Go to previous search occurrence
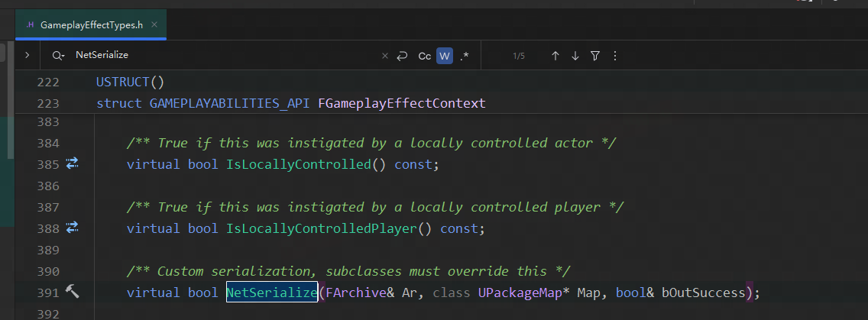Image resolution: width=868 pixels, height=320 pixels. click(555, 56)
